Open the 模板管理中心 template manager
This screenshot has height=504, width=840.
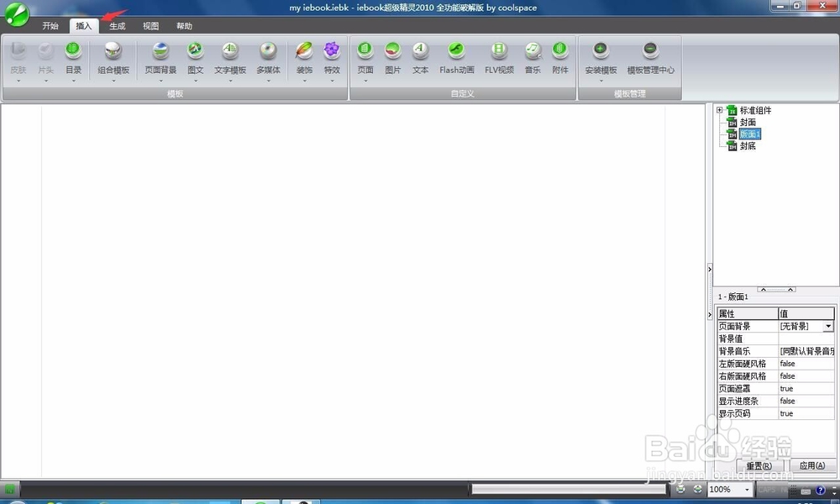[x=650, y=58]
